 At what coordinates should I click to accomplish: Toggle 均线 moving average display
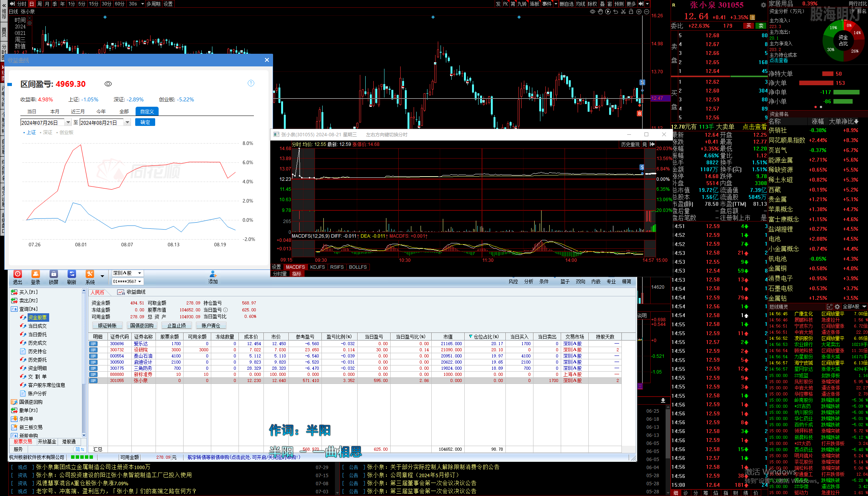[581, 4]
